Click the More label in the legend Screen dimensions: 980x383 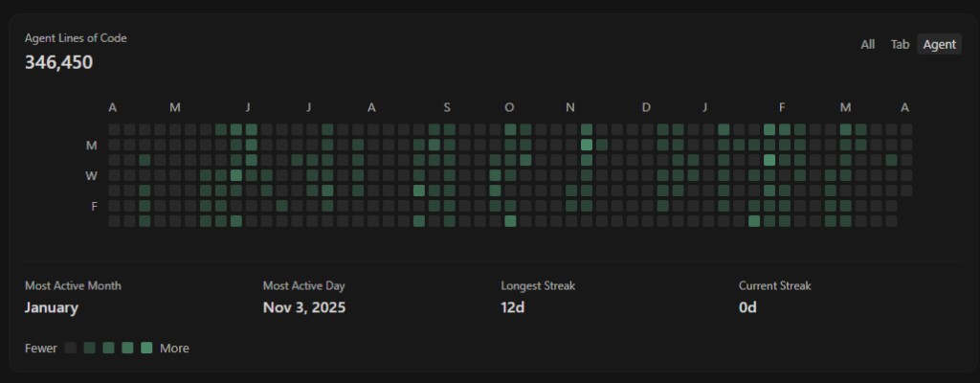(x=174, y=348)
